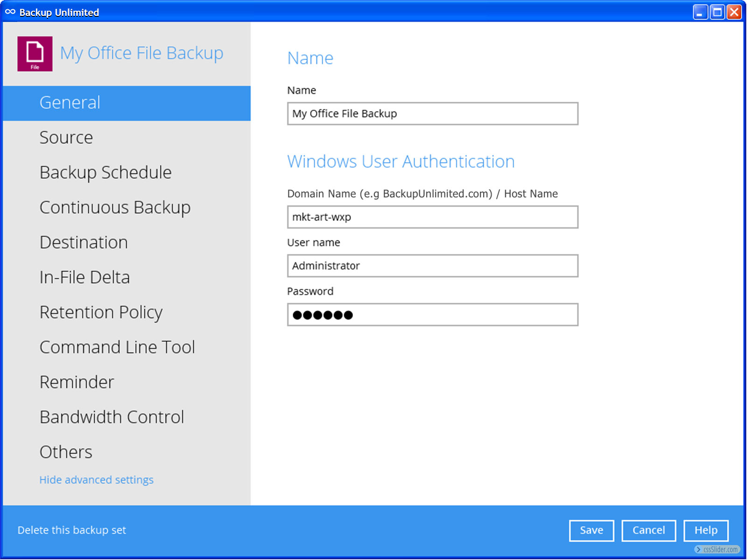Cancel the backup set changes

648,531
